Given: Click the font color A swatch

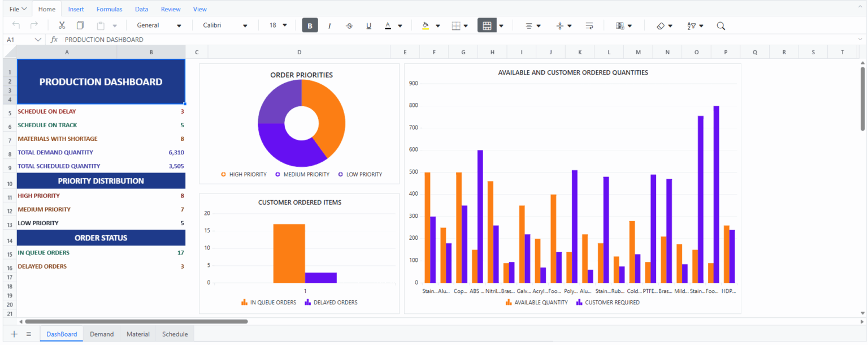Looking at the screenshot, I should coord(388,25).
